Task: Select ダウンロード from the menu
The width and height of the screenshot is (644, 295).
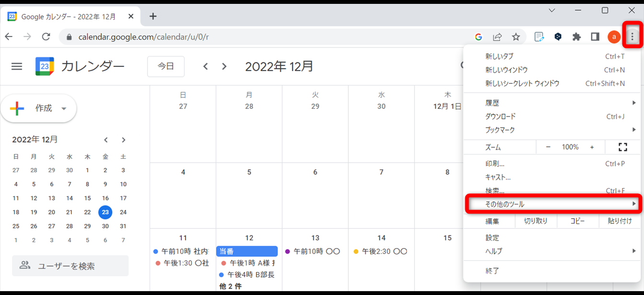Action: [x=501, y=117]
